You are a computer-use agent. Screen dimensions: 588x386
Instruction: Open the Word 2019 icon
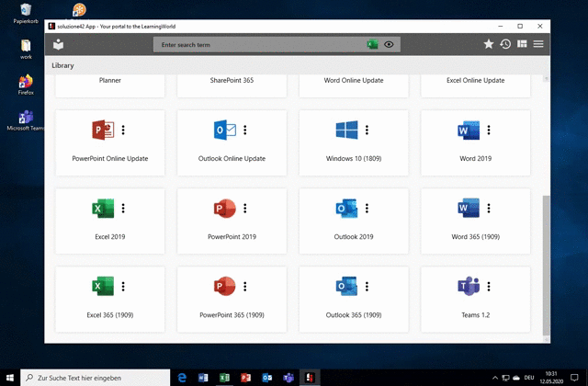[x=469, y=131]
